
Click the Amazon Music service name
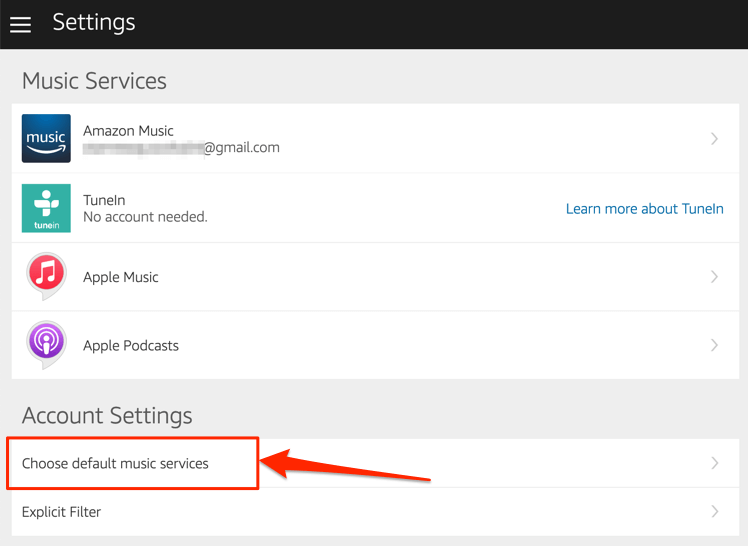click(x=128, y=131)
